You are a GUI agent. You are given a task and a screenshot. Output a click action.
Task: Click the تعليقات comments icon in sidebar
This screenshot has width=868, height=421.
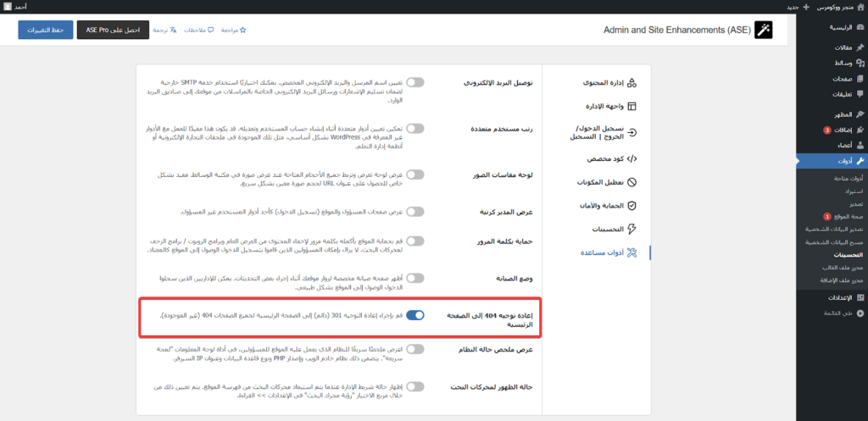tap(860, 94)
